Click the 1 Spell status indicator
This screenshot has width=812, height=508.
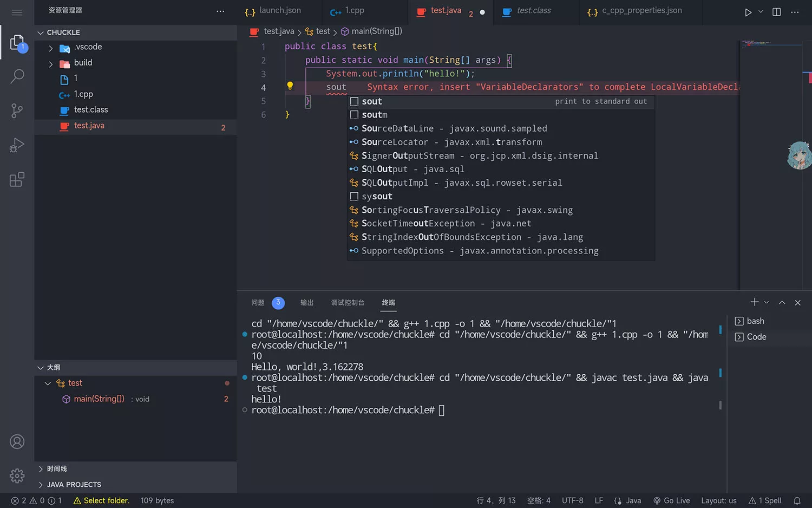765,500
